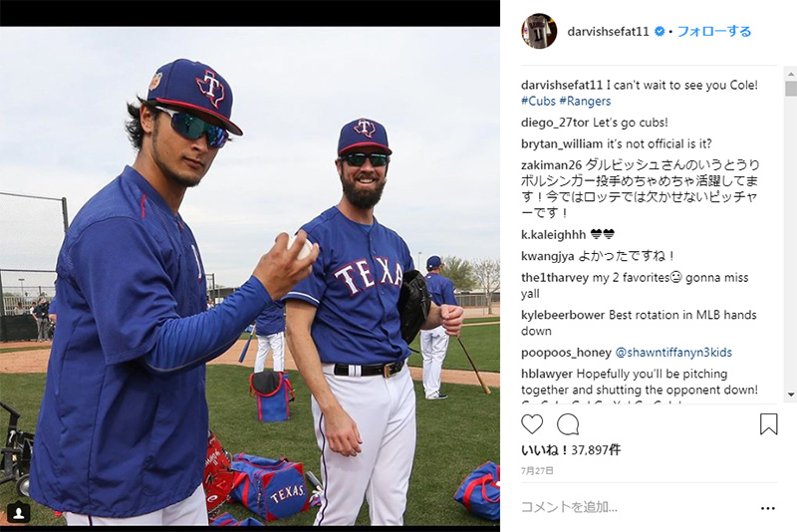Like the post with the heart icon

(532, 424)
